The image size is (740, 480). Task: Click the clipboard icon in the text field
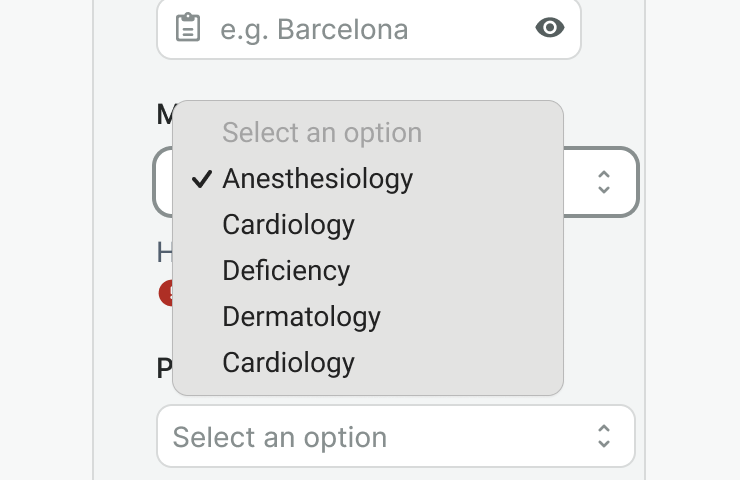pyautogui.click(x=187, y=28)
